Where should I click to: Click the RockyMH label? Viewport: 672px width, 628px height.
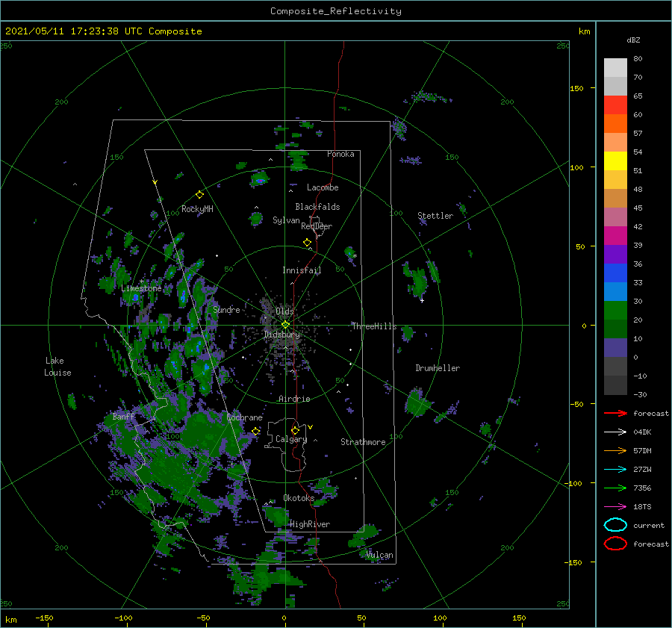pyautogui.click(x=197, y=209)
